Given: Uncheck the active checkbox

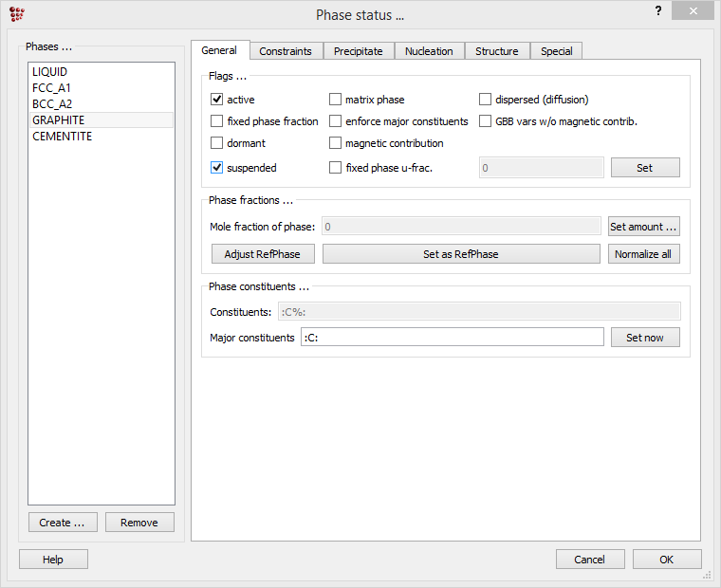Looking at the screenshot, I should (x=217, y=100).
